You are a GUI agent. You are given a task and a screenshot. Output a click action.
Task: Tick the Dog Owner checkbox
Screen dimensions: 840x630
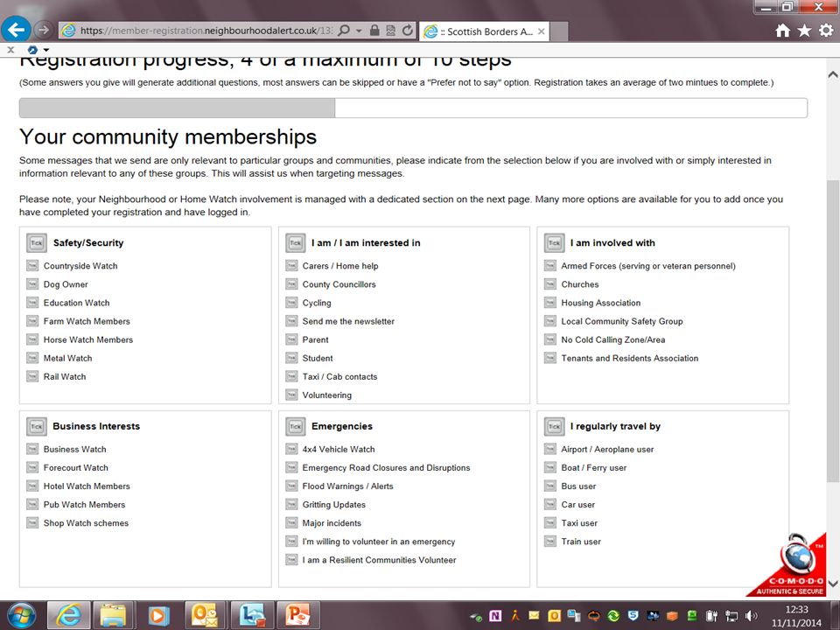pos(32,283)
